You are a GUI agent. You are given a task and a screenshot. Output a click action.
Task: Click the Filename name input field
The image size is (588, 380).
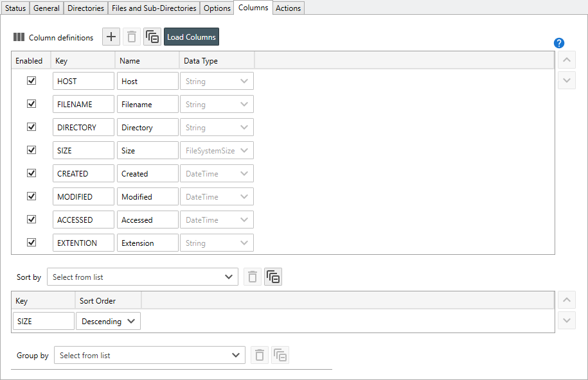(x=148, y=104)
